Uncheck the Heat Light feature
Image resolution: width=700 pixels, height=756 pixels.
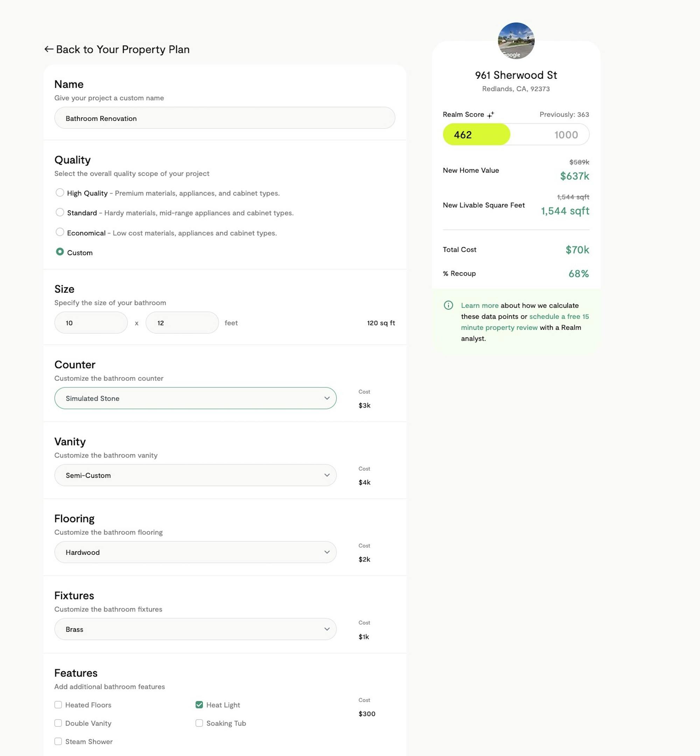click(199, 705)
